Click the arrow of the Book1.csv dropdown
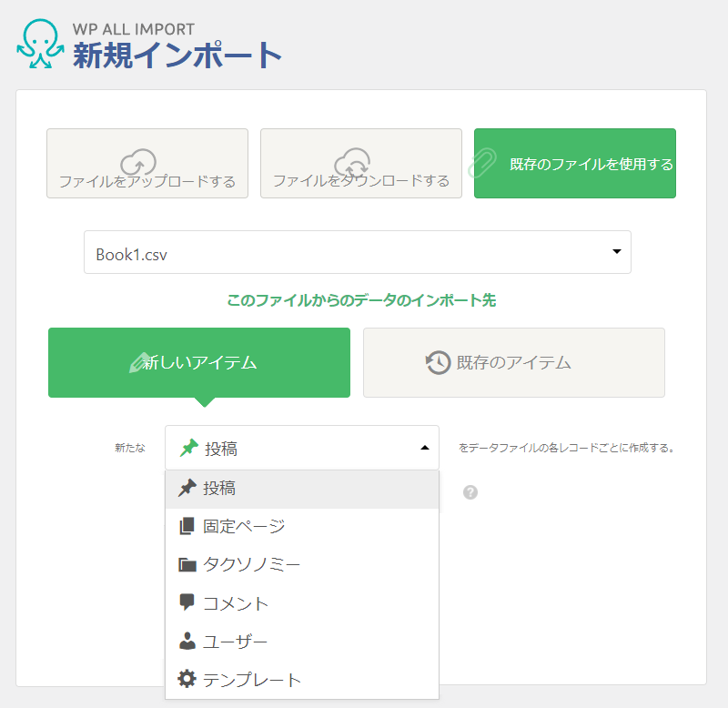 [617, 252]
